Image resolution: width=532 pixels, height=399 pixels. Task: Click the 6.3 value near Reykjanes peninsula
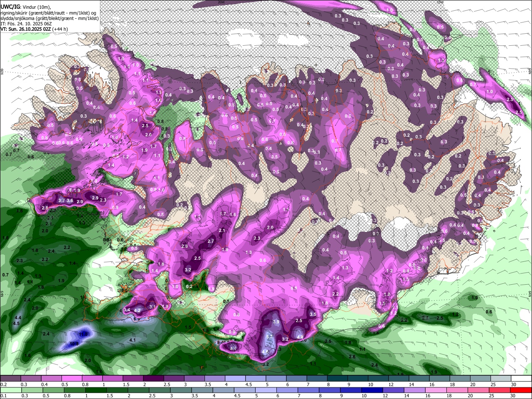136,319
